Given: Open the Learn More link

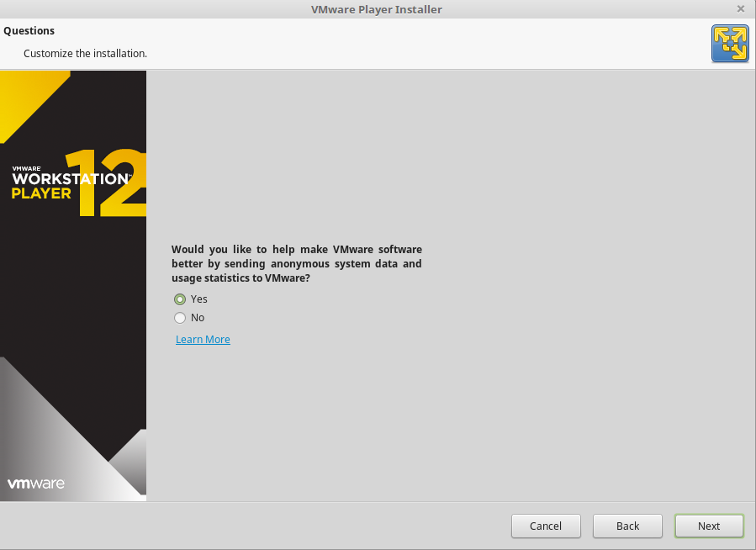Looking at the screenshot, I should [203, 340].
